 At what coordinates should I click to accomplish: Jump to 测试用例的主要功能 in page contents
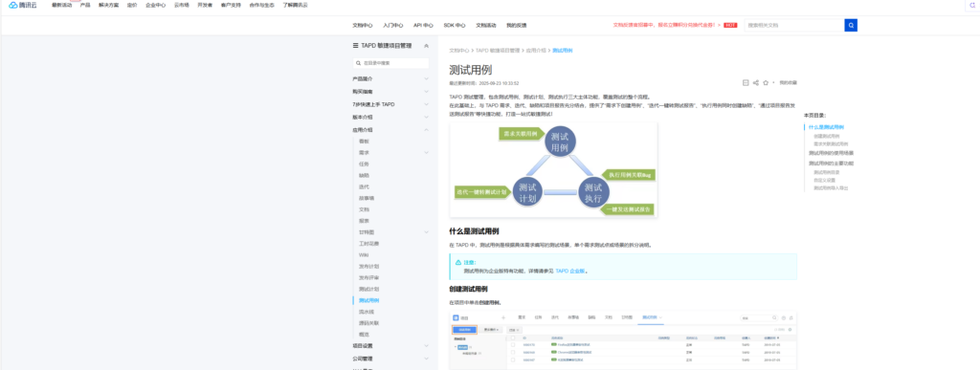(x=832, y=163)
